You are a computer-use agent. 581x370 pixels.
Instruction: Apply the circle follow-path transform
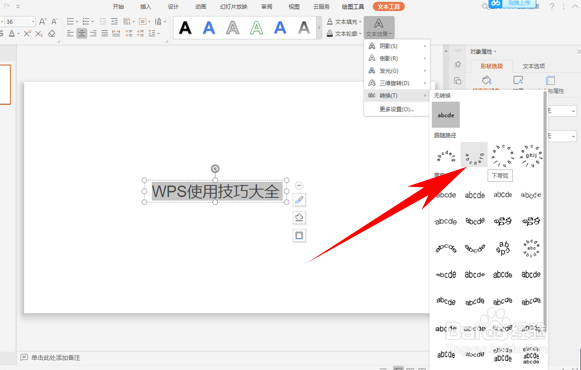coord(502,156)
